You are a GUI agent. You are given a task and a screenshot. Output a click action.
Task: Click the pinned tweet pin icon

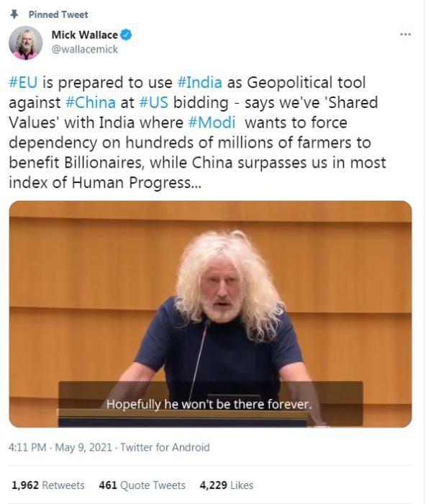14,14
